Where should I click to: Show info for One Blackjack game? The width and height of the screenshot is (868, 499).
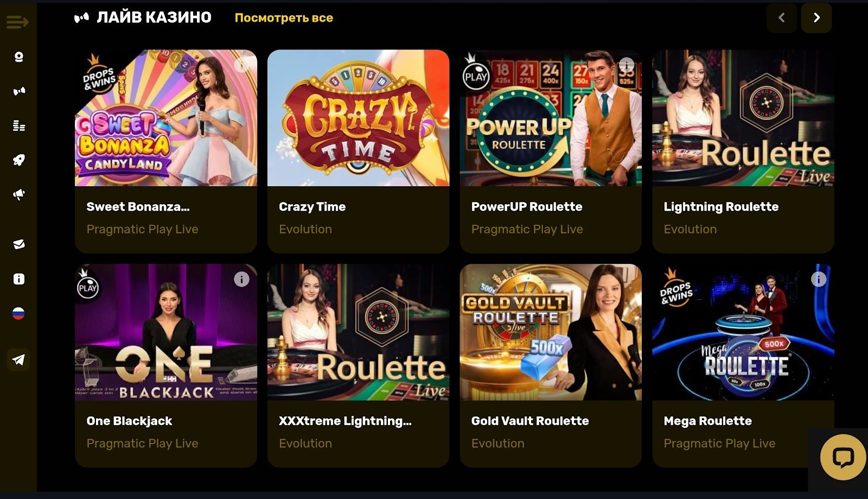pos(241,279)
